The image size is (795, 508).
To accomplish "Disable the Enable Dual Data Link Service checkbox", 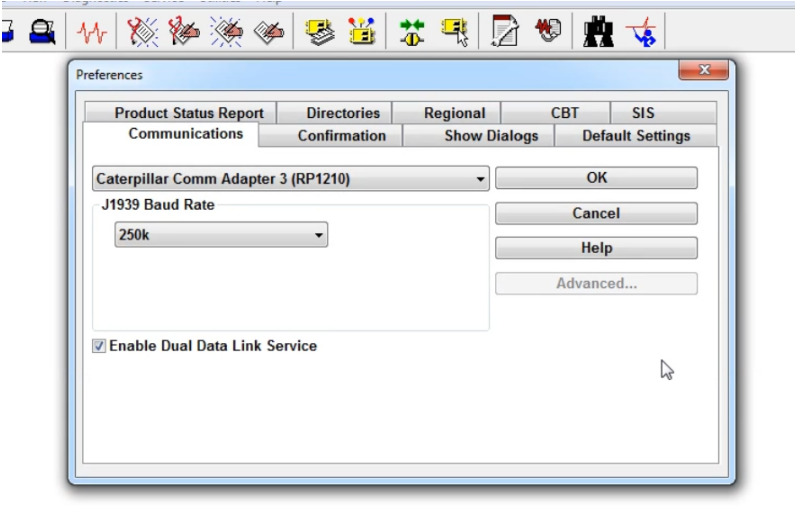I will pyautogui.click(x=99, y=346).
